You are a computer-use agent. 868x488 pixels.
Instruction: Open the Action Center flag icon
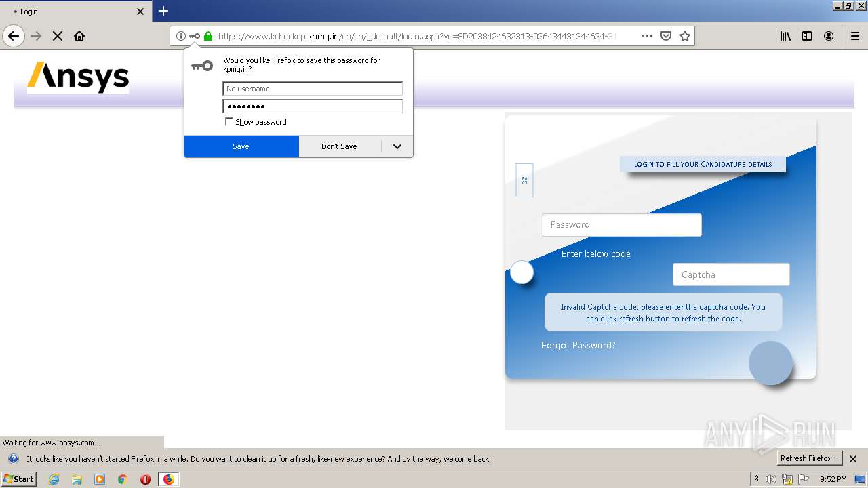tap(804, 479)
